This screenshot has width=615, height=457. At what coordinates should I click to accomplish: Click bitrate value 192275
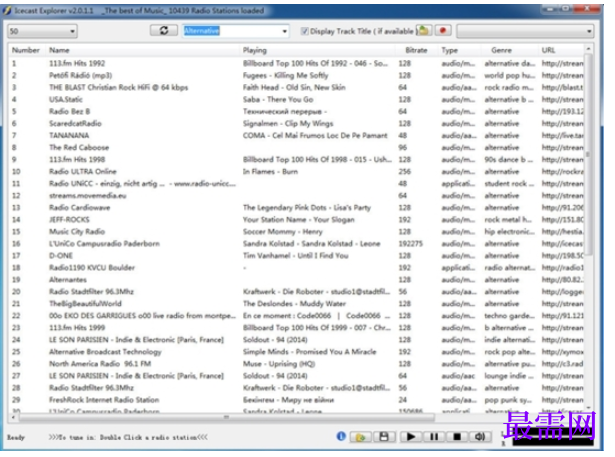click(411, 244)
